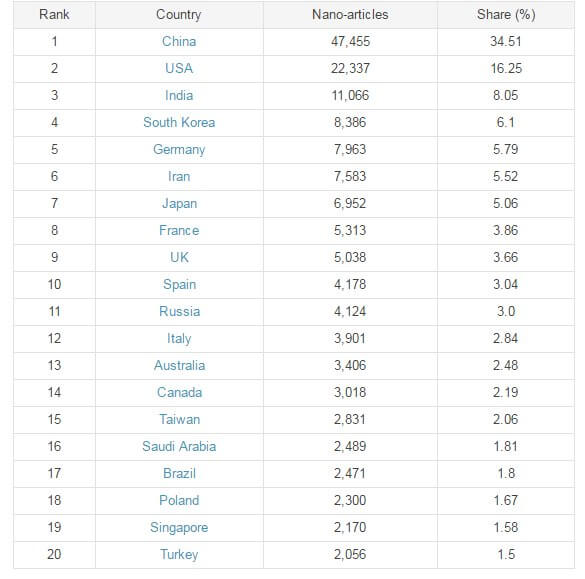
Task: Follow the Germany link
Action: (179, 150)
